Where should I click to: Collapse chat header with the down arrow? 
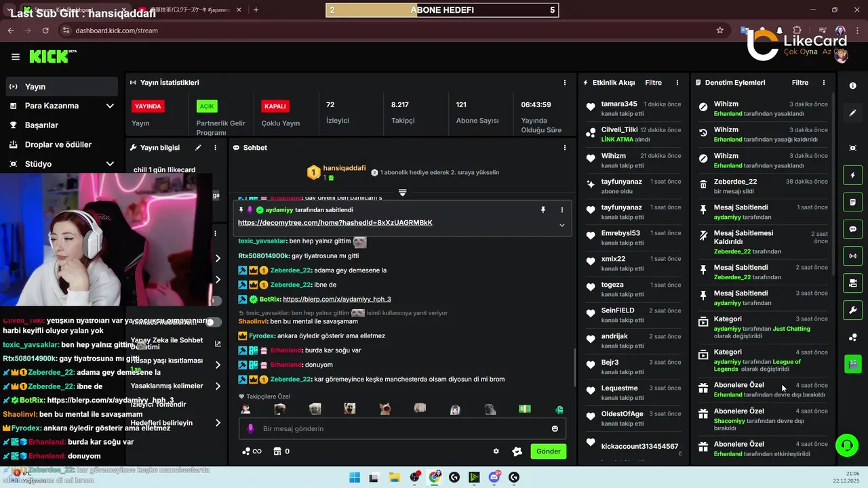pyautogui.click(x=402, y=192)
